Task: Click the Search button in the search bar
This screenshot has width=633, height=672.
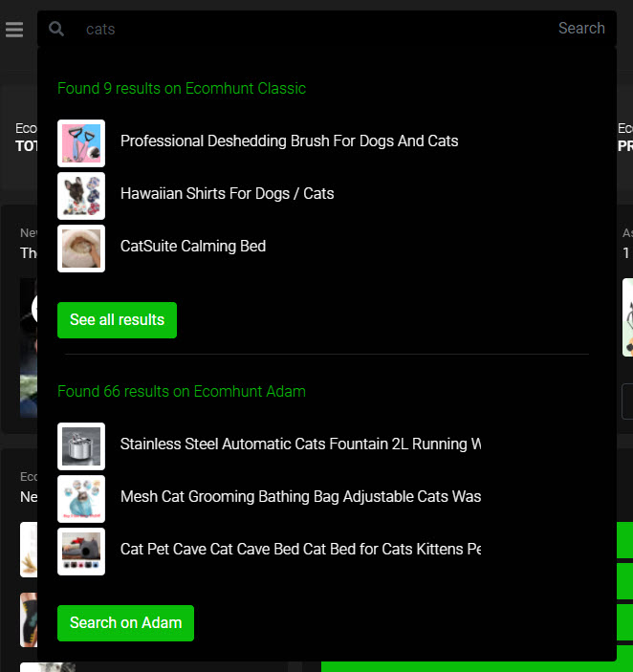Action: point(581,29)
